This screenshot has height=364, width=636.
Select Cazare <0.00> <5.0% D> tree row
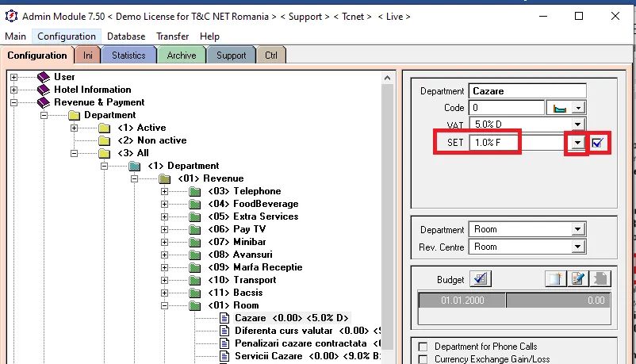pos(291,318)
